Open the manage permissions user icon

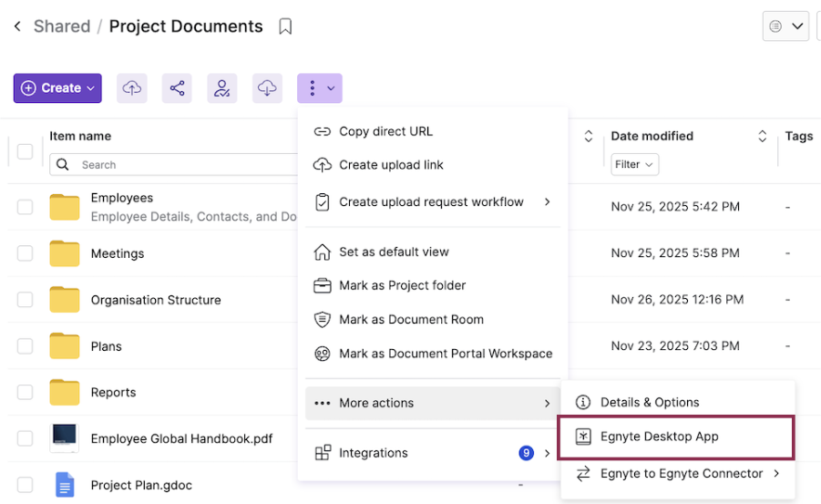click(x=222, y=88)
